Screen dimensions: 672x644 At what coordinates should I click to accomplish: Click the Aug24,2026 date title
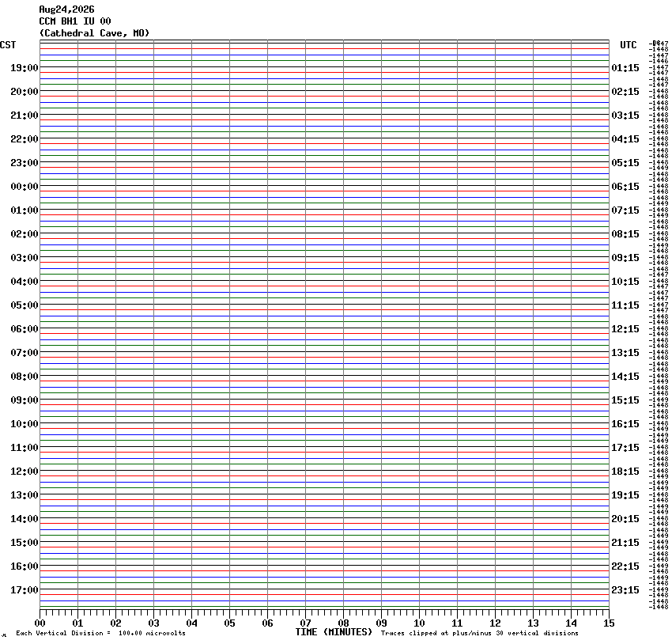pyautogui.click(x=67, y=9)
